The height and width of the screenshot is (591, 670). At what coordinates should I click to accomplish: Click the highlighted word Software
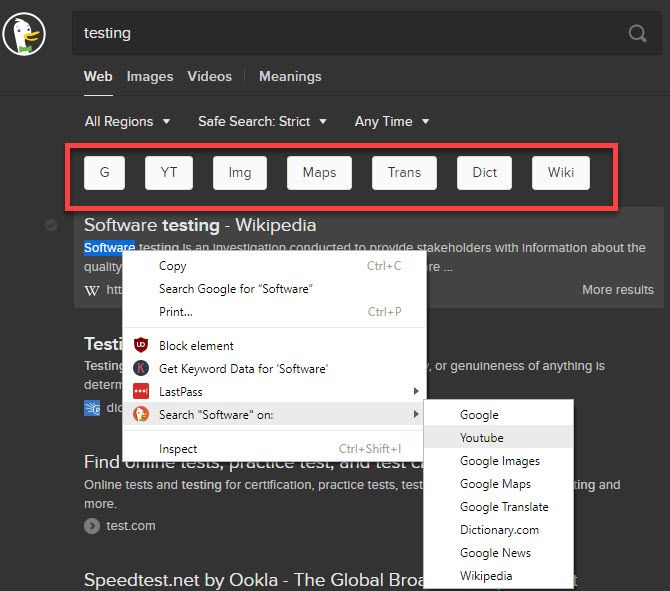(x=109, y=247)
